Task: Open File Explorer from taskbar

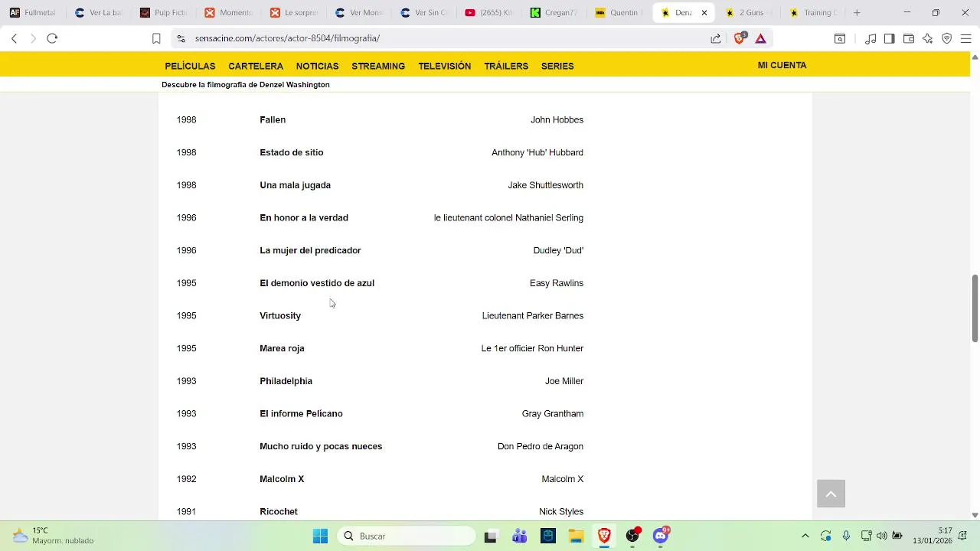Action: point(576,536)
